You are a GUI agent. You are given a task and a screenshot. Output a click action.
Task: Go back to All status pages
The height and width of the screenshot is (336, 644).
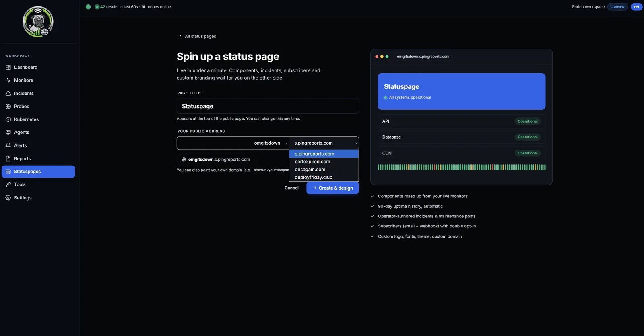[197, 36]
